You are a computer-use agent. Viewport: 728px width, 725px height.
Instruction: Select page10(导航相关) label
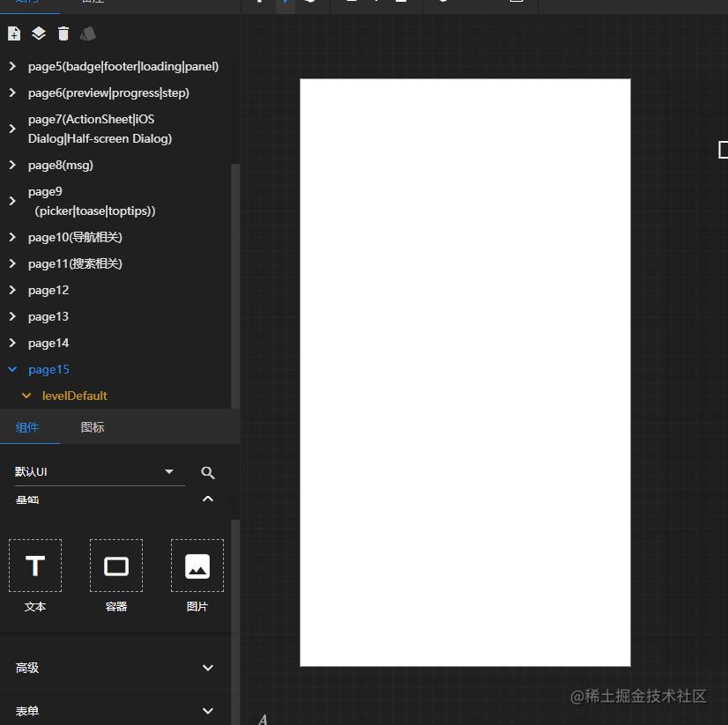[x=75, y=237]
